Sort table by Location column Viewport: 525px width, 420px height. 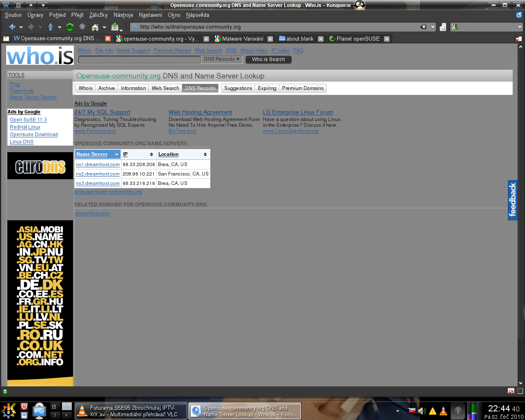(183, 154)
